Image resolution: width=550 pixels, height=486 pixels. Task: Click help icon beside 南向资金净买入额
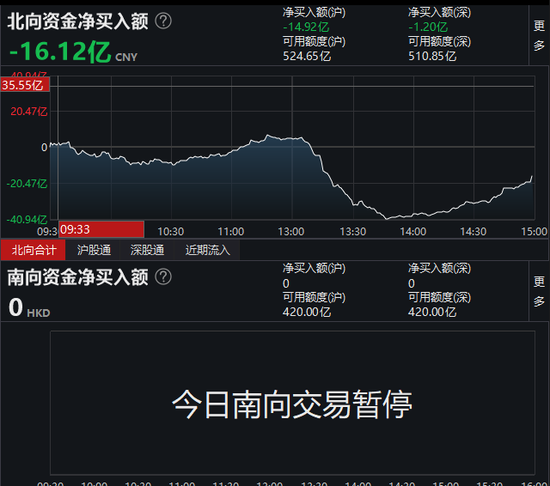[163, 277]
